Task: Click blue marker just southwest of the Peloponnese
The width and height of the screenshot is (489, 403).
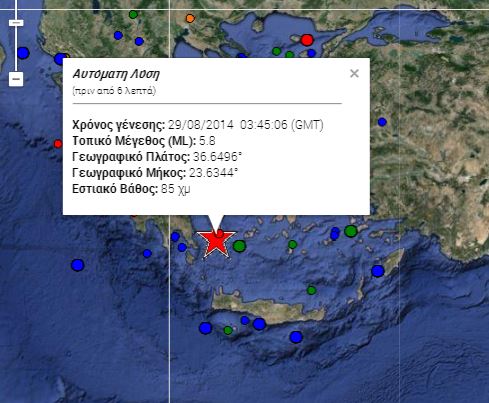Action: (147, 253)
